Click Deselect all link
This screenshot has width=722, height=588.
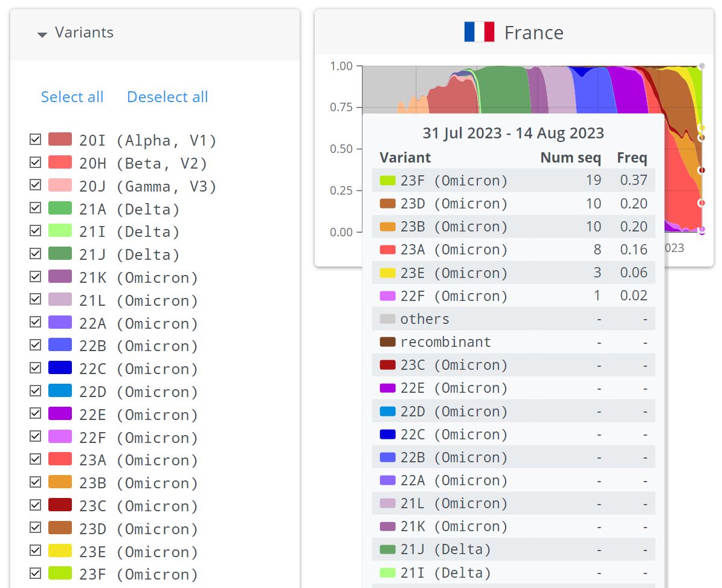click(x=167, y=97)
